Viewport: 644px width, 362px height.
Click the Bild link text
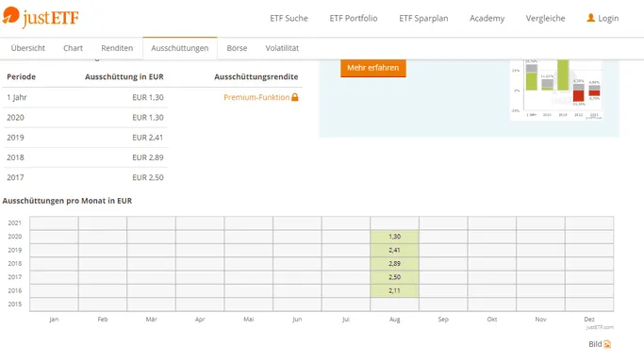point(595,344)
